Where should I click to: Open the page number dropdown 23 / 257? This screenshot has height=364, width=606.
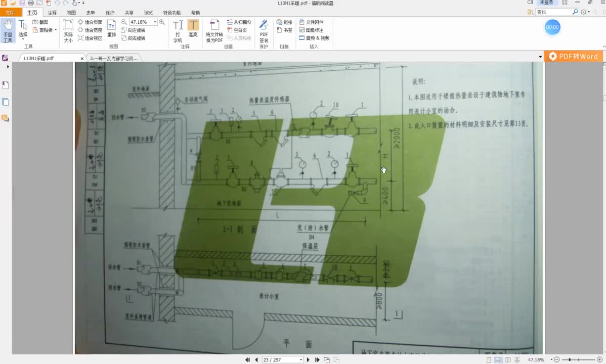301,360
